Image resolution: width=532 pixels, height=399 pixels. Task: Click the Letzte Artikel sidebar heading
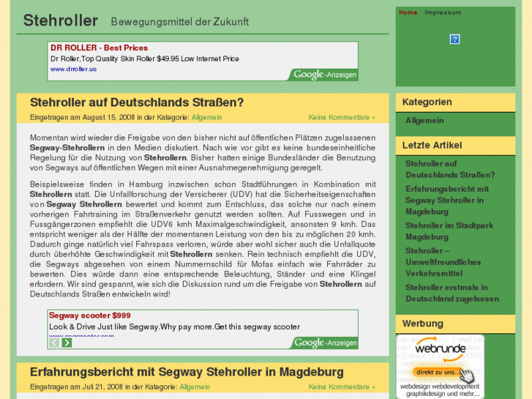[x=432, y=146]
